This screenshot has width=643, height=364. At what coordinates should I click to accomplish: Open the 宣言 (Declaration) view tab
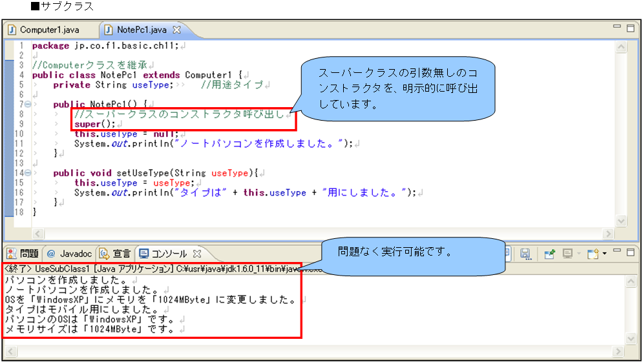[116, 254]
